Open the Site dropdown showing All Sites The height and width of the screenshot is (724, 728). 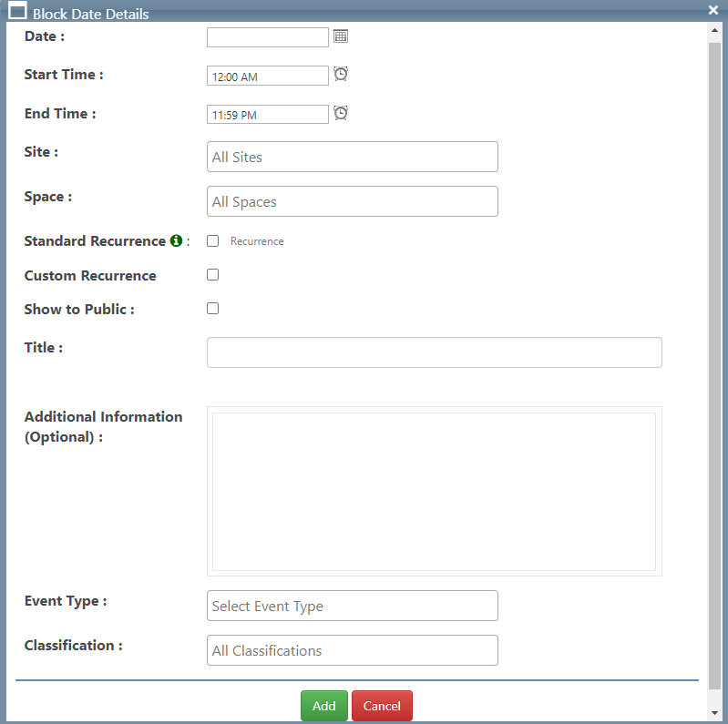[x=353, y=157]
